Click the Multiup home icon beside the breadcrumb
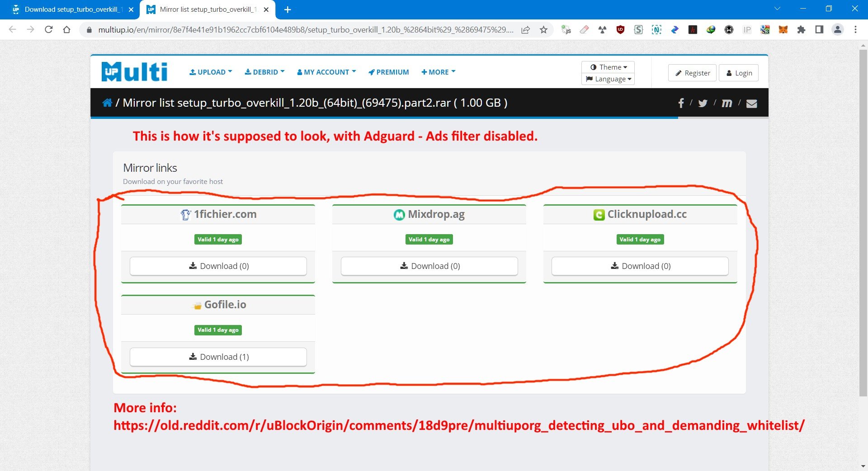Image resolution: width=868 pixels, height=471 pixels. tap(108, 103)
